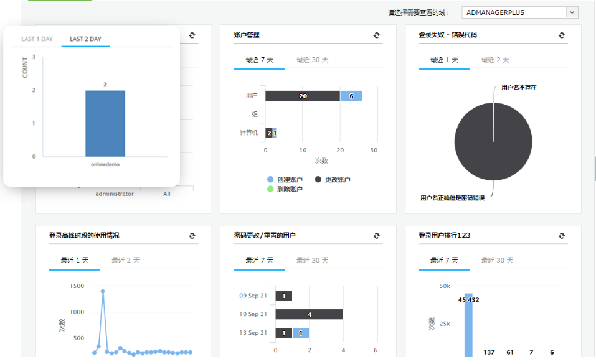The height and width of the screenshot is (364, 596).
Task: Select 最近 2 天 tab in 登录失败 widget
Action: [x=495, y=60]
